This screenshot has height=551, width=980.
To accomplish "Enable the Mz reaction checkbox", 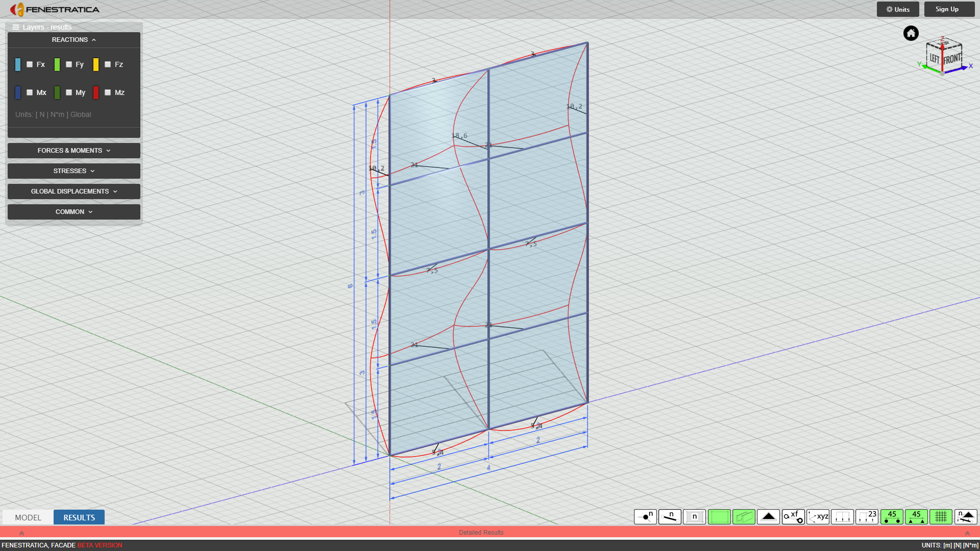I will 108,92.
